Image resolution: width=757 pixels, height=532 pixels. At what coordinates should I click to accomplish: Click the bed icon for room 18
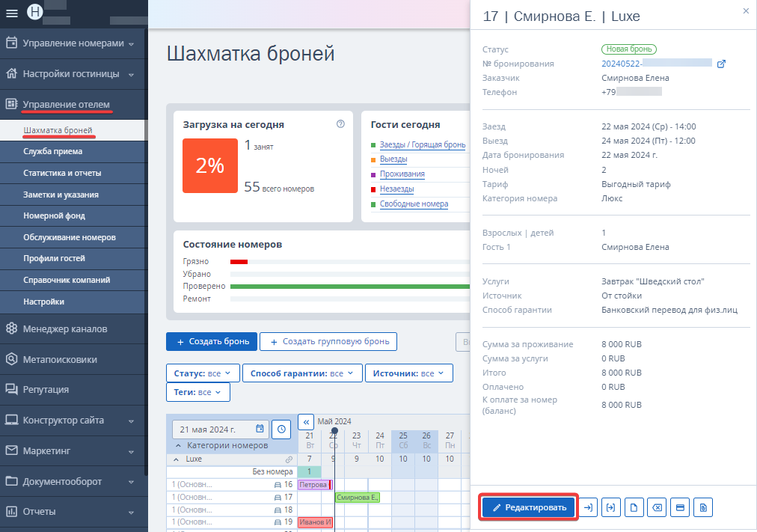tap(278, 510)
